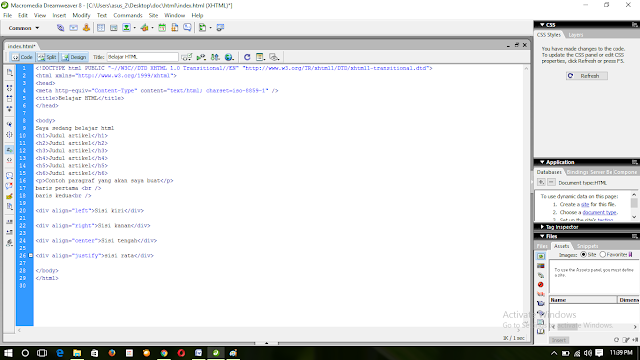
Task: Switch to Code view
Action: point(22,57)
